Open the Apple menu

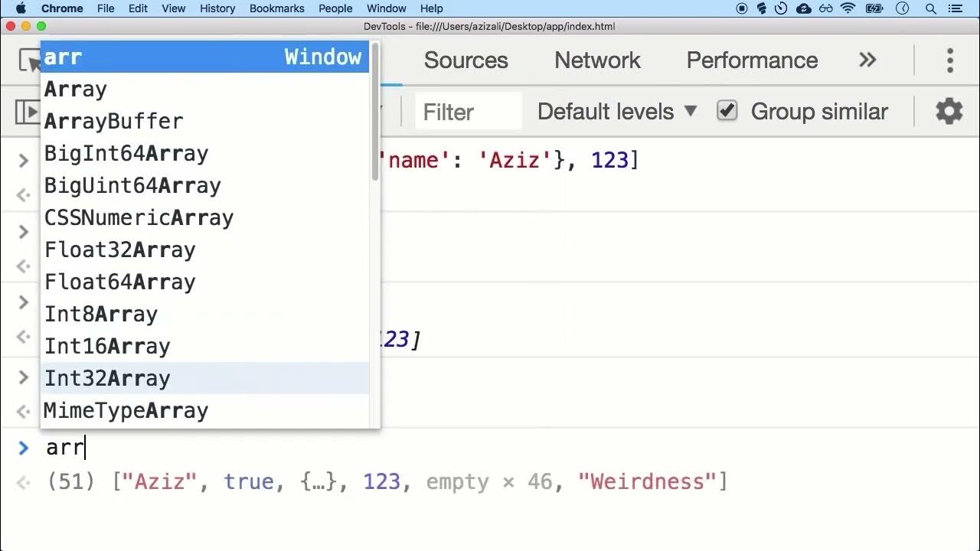pos(21,8)
